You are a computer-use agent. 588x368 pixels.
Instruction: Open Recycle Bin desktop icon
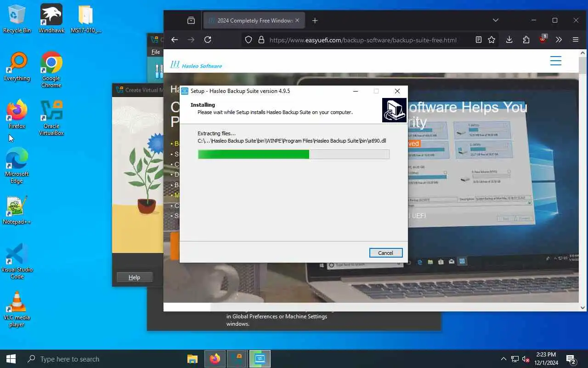17,19
